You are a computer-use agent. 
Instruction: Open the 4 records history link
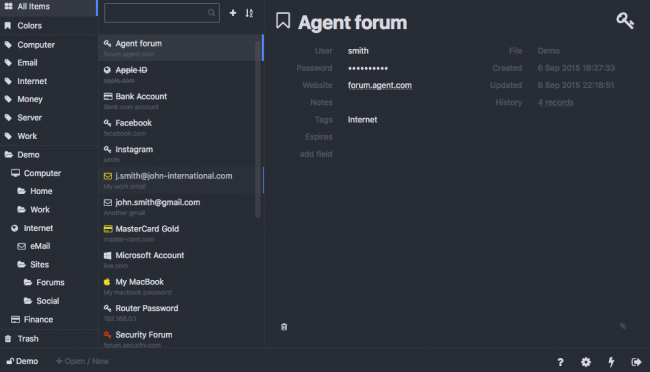click(x=555, y=102)
